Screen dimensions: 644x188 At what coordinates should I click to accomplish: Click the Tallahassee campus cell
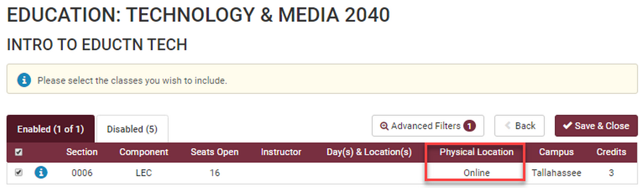click(x=556, y=173)
